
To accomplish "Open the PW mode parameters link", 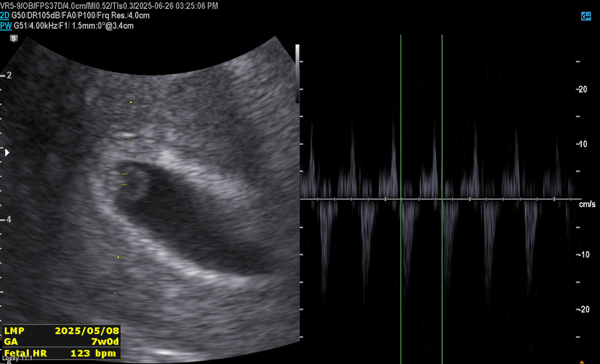I will pyautogui.click(x=6, y=26).
